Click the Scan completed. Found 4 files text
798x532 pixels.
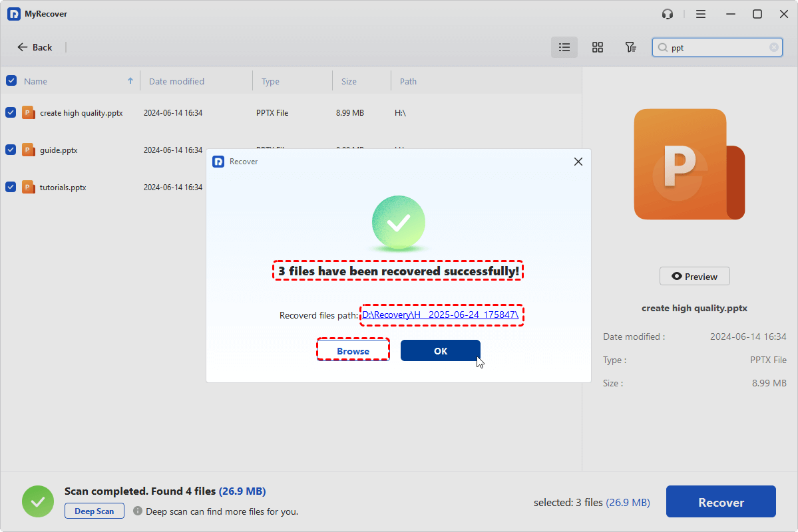click(140, 491)
